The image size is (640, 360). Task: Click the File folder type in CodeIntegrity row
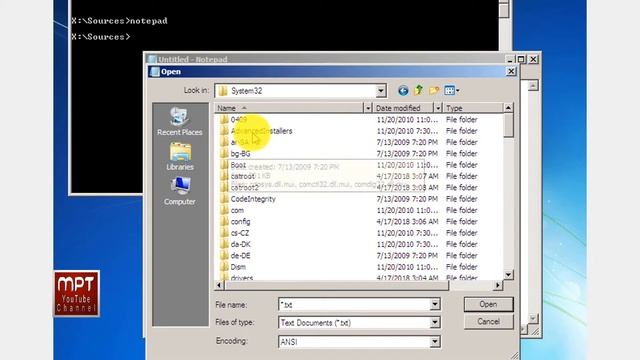click(461, 199)
